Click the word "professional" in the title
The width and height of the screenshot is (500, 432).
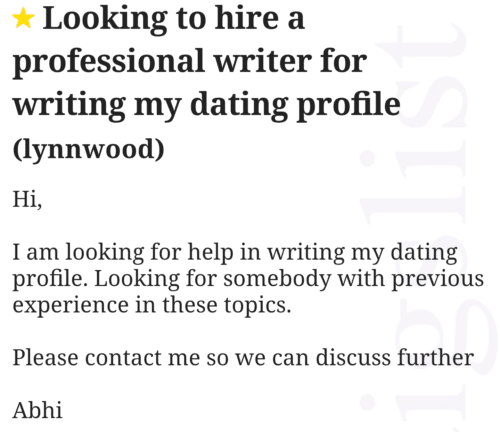click(108, 63)
